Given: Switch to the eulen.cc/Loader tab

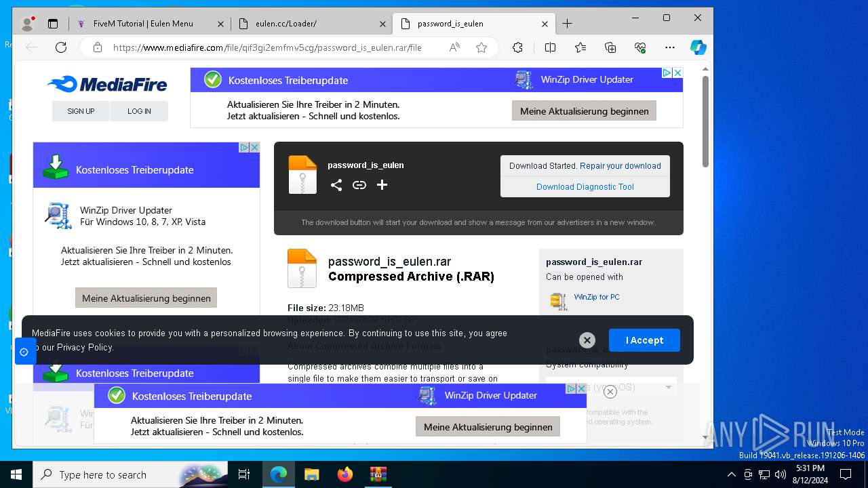Looking at the screenshot, I should [x=311, y=24].
